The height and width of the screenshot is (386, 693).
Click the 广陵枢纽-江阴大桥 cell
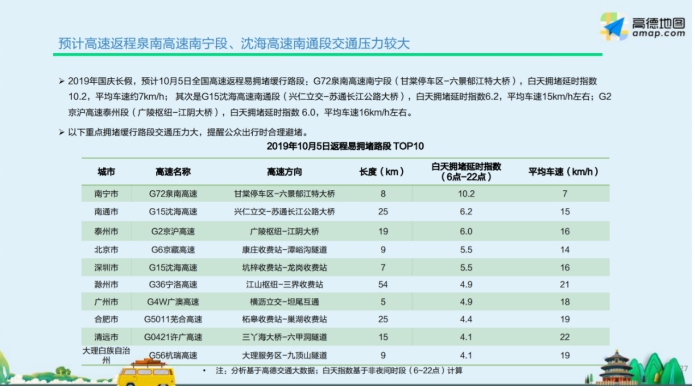(x=284, y=231)
